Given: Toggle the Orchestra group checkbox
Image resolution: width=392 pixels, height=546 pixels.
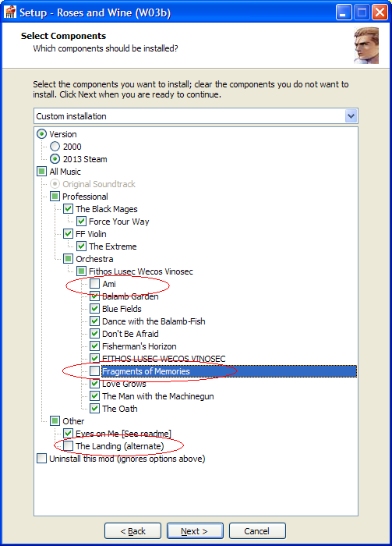Looking at the screenshot, I should (68, 259).
